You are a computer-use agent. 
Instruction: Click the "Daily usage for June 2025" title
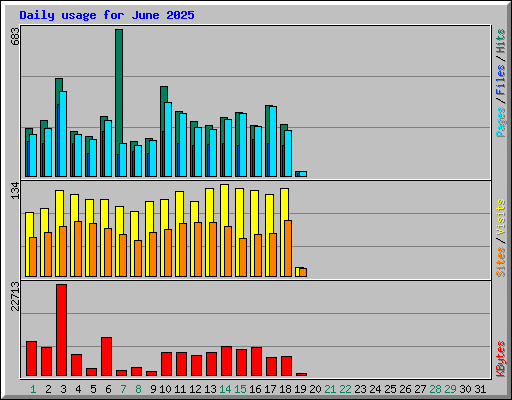[107, 15]
